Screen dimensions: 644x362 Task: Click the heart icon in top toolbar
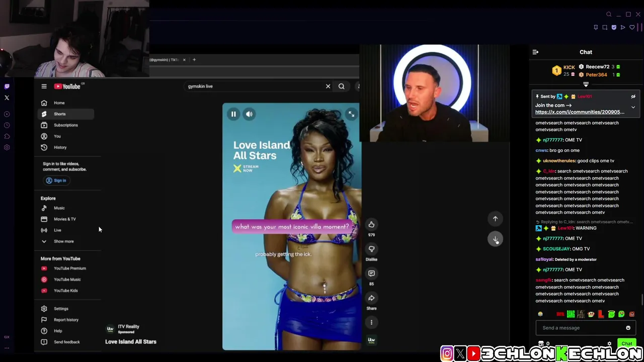632,27
